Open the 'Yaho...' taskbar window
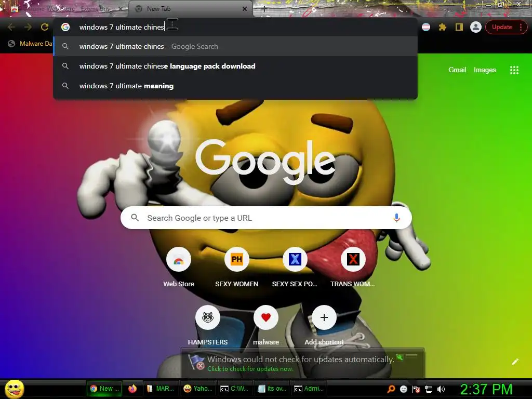Screen dimensions: 532x399 click(198, 389)
